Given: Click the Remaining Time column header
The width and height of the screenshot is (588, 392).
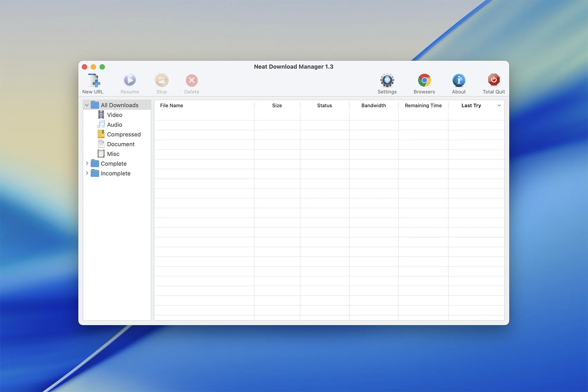Looking at the screenshot, I should pos(423,106).
